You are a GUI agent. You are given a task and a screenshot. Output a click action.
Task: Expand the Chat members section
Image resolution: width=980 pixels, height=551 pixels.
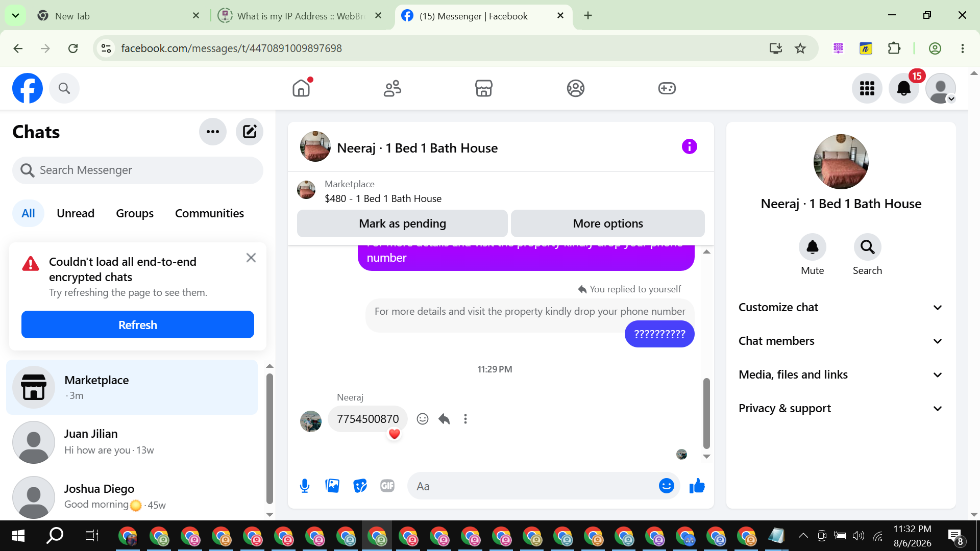[x=841, y=341]
